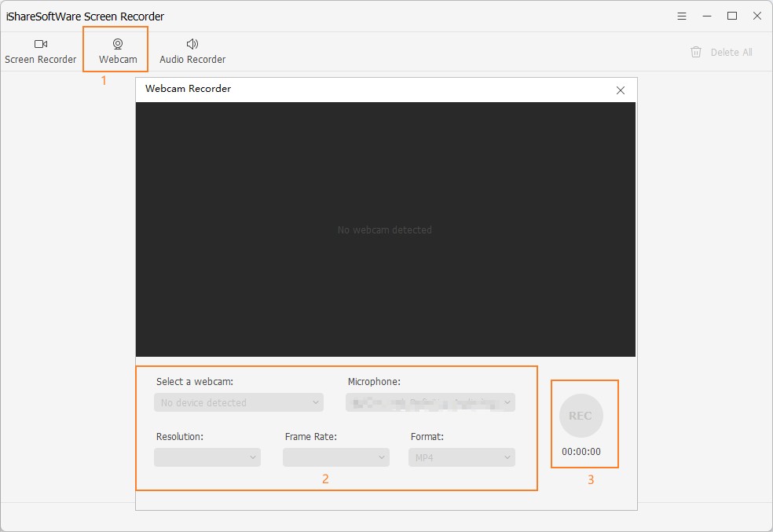Expand the Select a webcam dropdown

pos(239,402)
